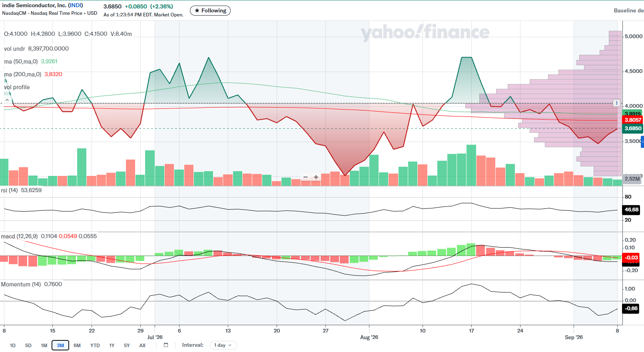Viewport: 644px width, 352px height.
Task: Click the vol undr indicator label
Action: (x=14, y=49)
